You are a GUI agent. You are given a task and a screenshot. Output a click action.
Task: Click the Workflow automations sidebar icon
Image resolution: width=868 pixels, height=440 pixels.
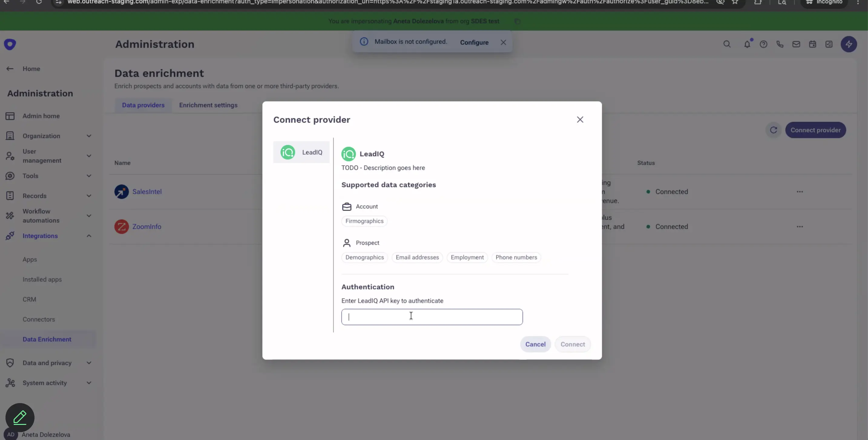coord(10,216)
